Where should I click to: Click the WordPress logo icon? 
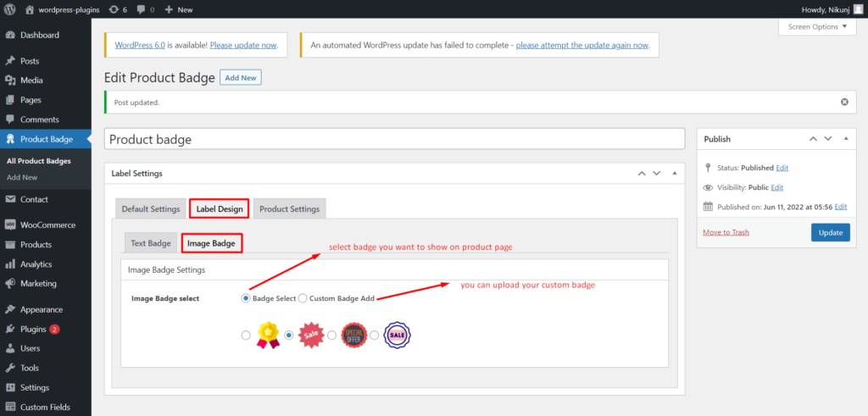pos(10,9)
